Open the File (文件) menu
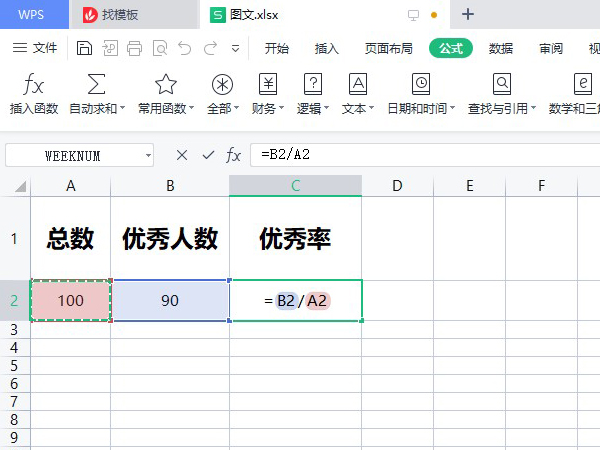 36,48
